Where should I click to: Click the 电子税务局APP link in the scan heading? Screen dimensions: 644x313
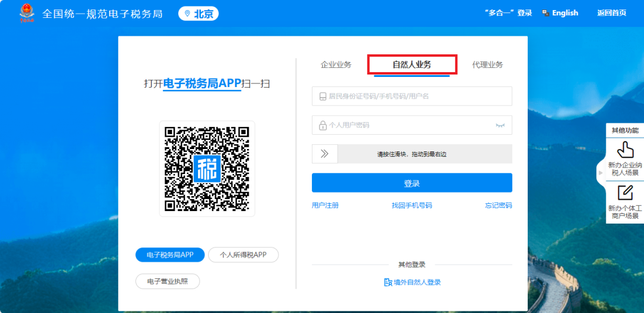(202, 83)
